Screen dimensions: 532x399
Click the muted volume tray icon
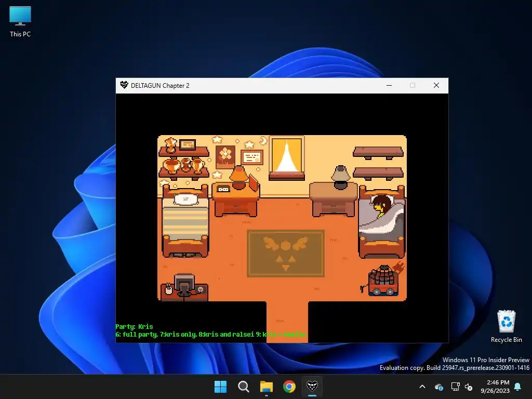point(469,387)
